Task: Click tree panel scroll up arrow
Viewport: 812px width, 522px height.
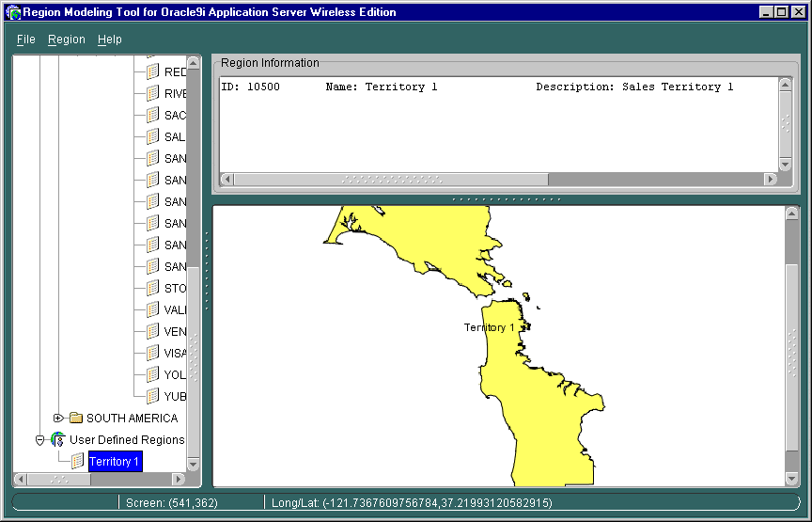Action: (194, 63)
